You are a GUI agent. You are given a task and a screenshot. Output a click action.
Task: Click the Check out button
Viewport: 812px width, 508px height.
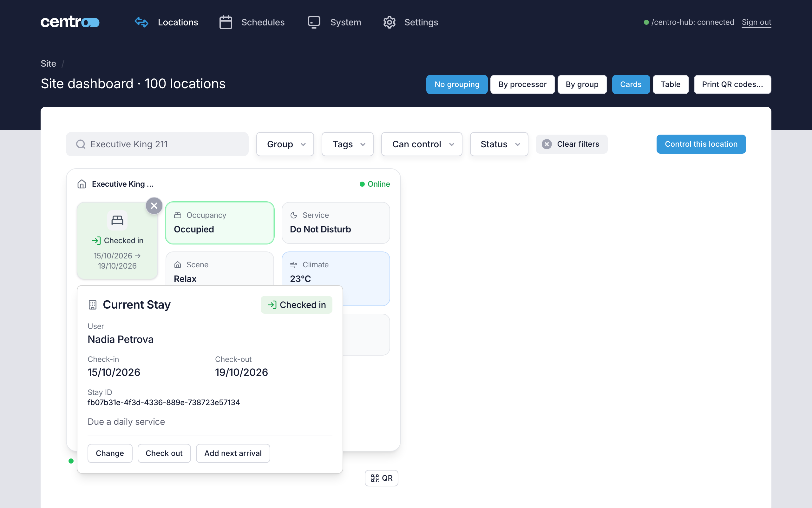point(164,453)
